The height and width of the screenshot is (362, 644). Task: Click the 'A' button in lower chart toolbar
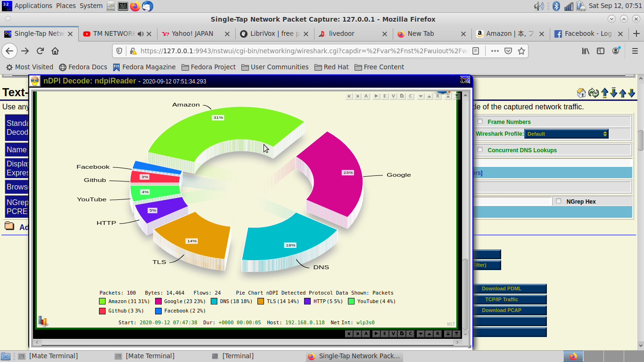tap(366, 334)
